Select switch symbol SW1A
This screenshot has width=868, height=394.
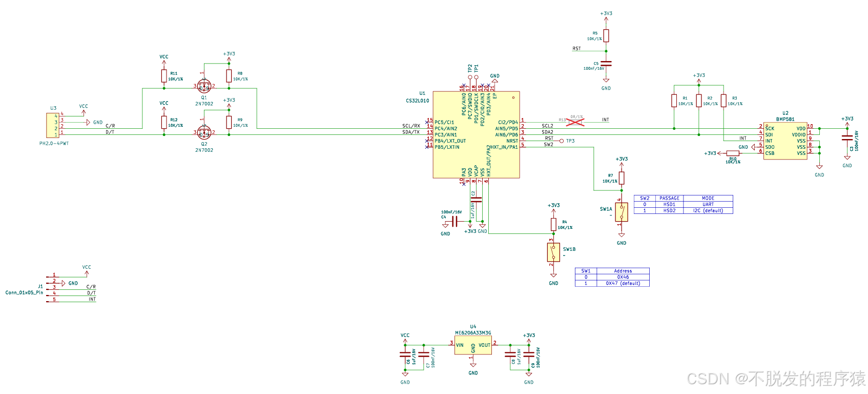[x=621, y=212]
